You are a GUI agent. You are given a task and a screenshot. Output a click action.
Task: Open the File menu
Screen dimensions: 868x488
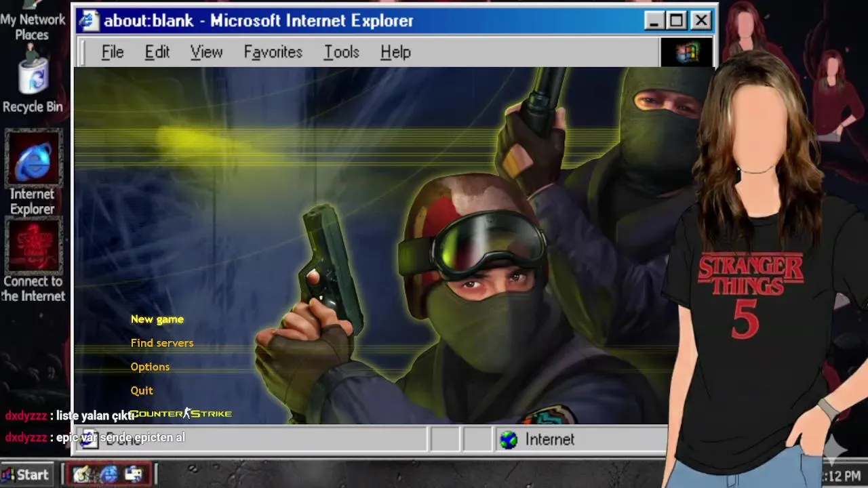pos(113,52)
